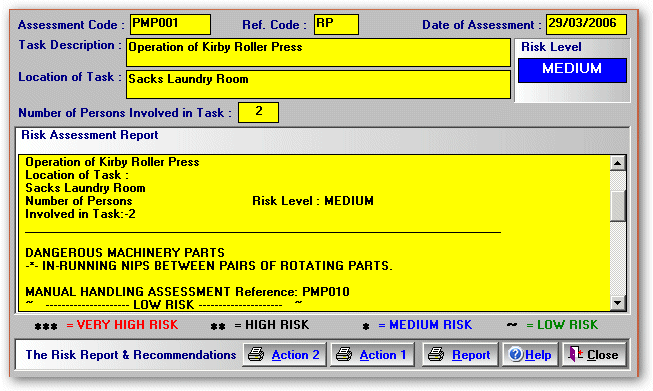Print the risk Report
This screenshot has height=391, width=653.
460,355
